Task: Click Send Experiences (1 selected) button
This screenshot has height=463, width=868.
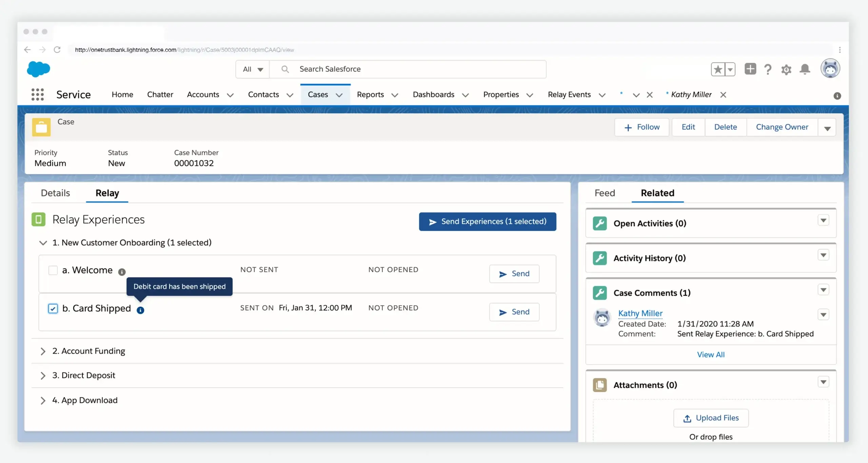Action: [488, 221]
